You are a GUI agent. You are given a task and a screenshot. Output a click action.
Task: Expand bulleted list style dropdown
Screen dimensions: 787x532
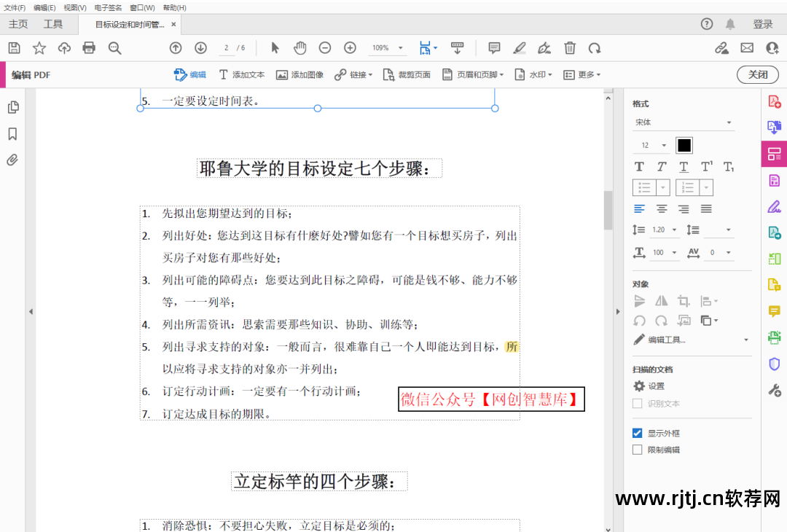tap(662, 188)
